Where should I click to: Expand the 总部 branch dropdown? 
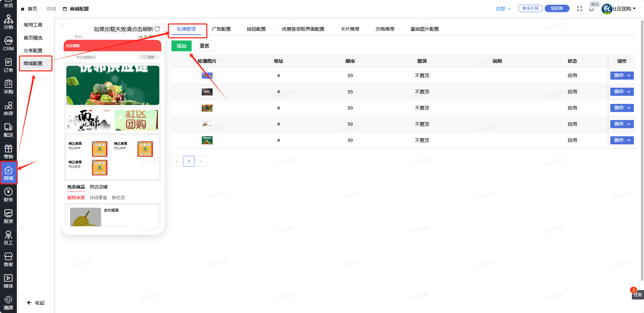click(503, 9)
